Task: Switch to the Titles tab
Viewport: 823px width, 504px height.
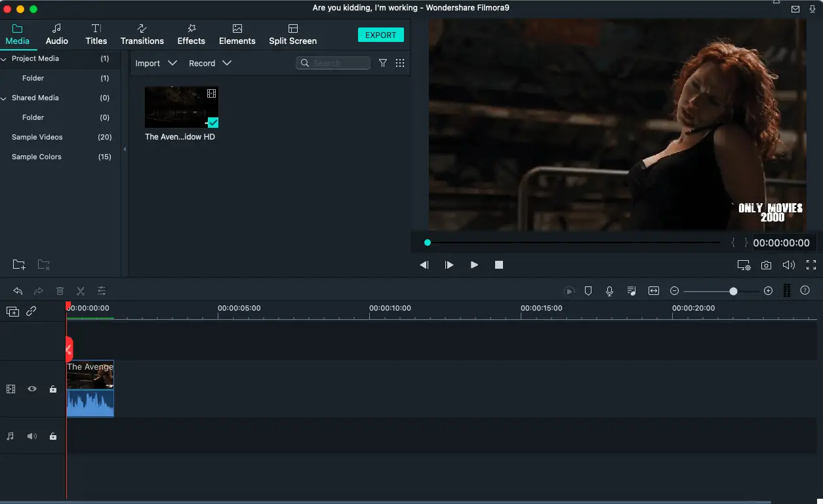Action: click(96, 35)
